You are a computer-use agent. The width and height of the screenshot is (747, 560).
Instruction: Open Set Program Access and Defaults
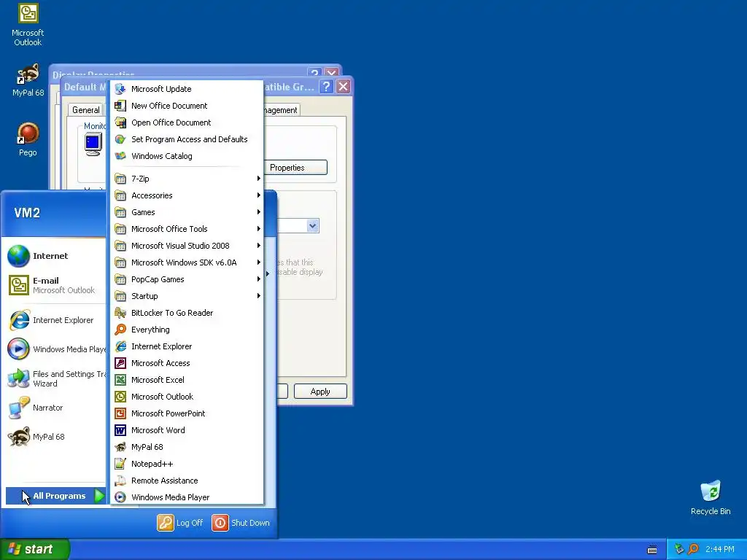pyautogui.click(x=187, y=139)
